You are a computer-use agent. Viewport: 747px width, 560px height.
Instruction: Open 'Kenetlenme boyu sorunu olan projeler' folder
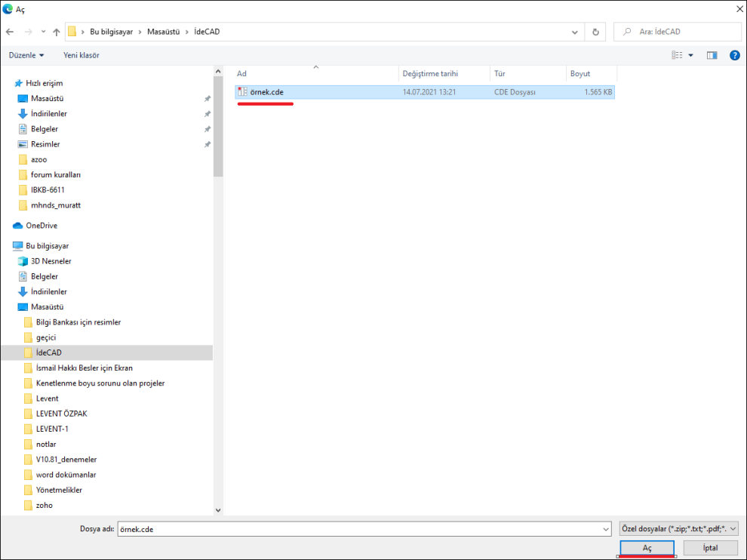pos(100,383)
